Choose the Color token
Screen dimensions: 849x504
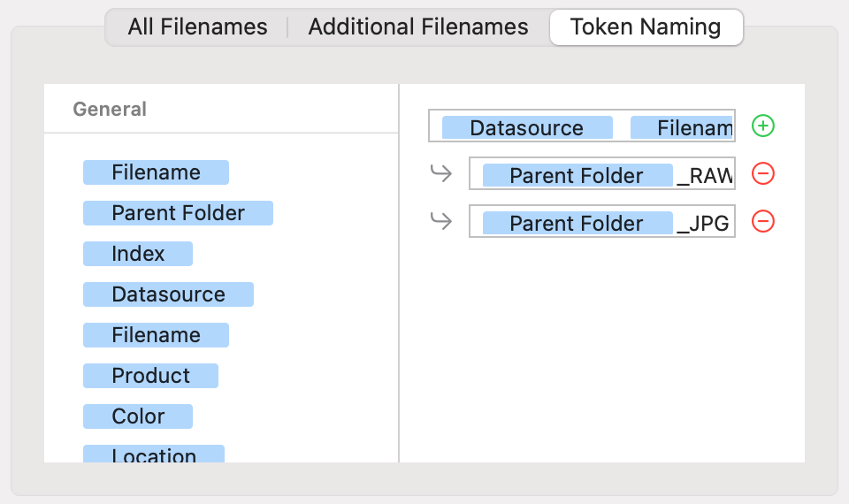138,416
